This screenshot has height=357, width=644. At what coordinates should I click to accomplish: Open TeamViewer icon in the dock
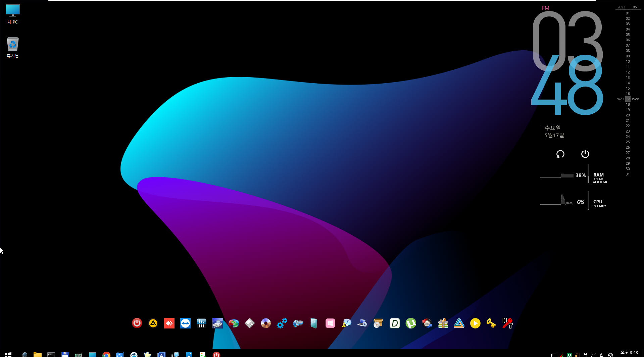(x=185, y=323)
